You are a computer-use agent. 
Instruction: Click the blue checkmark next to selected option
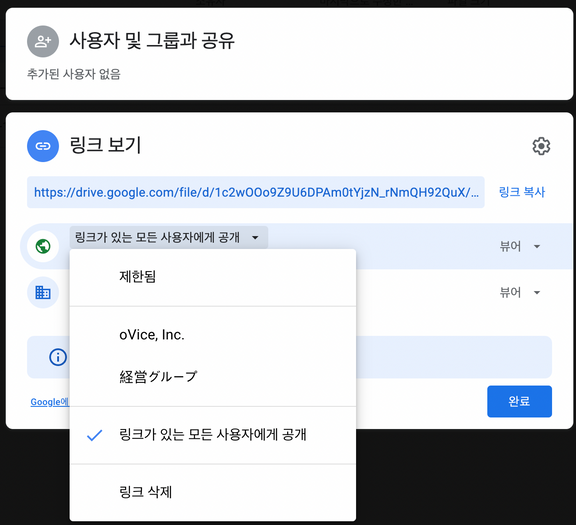pos(94,435)
